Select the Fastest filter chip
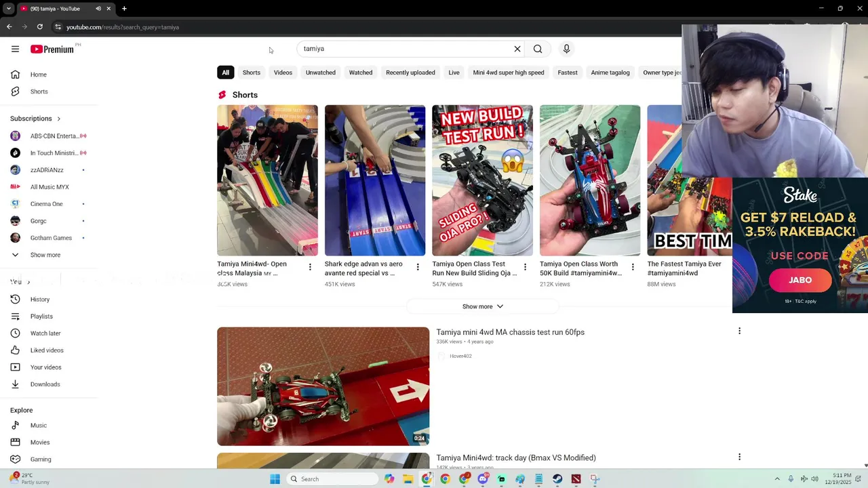 coord(568,73)
